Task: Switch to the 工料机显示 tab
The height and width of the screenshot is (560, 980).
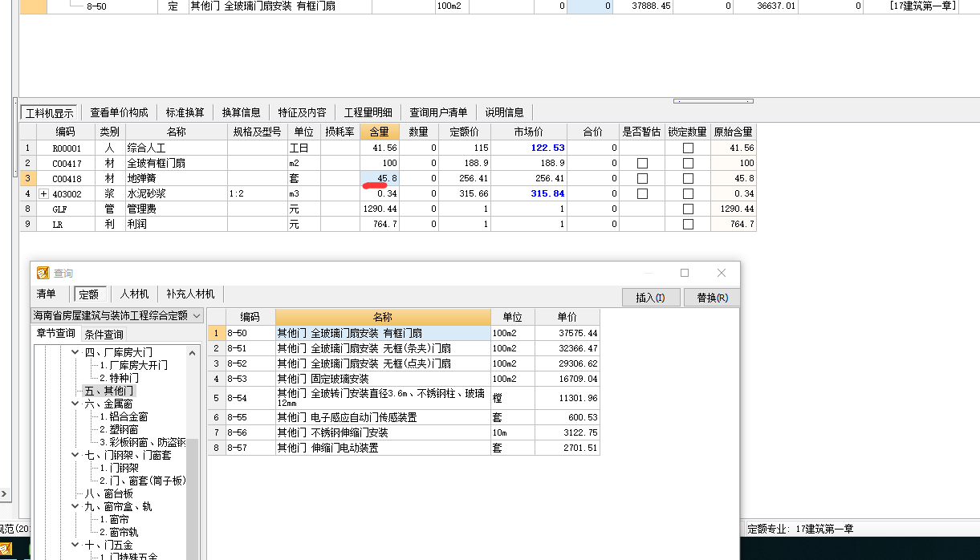Action: [49, 112]
